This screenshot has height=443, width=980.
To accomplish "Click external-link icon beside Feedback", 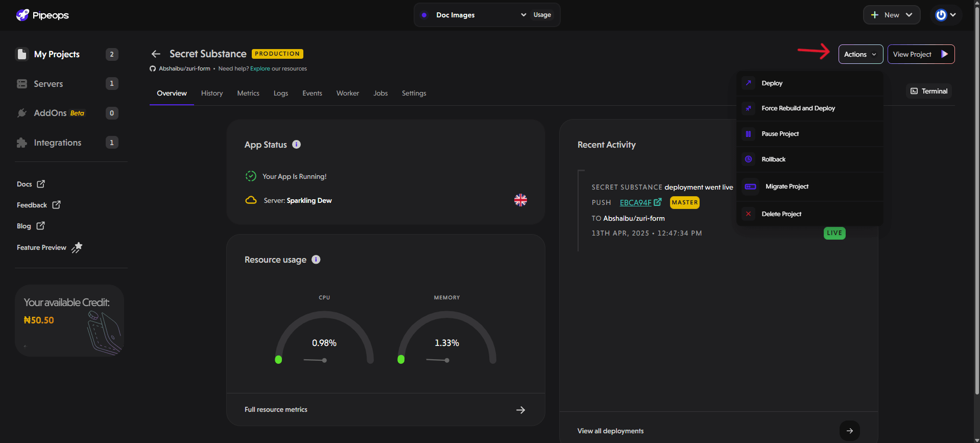I will click(x=57, y=205).
